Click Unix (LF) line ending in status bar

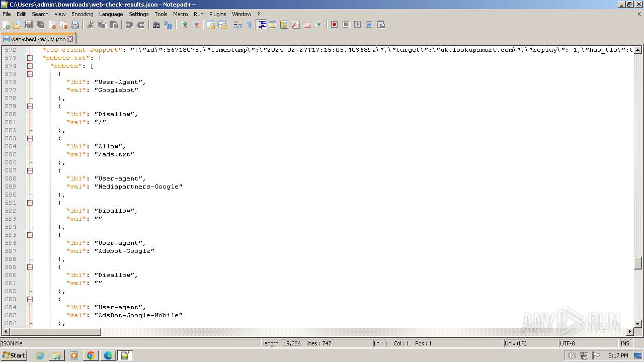click(x=530, y=343)
